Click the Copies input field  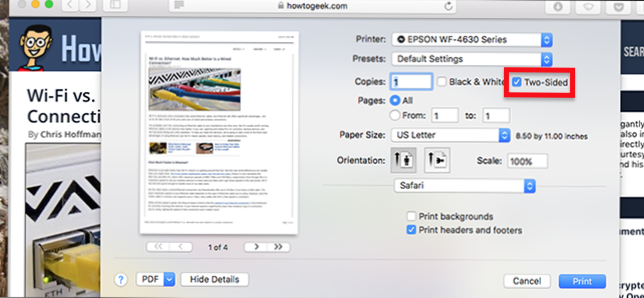click(411, 82)
